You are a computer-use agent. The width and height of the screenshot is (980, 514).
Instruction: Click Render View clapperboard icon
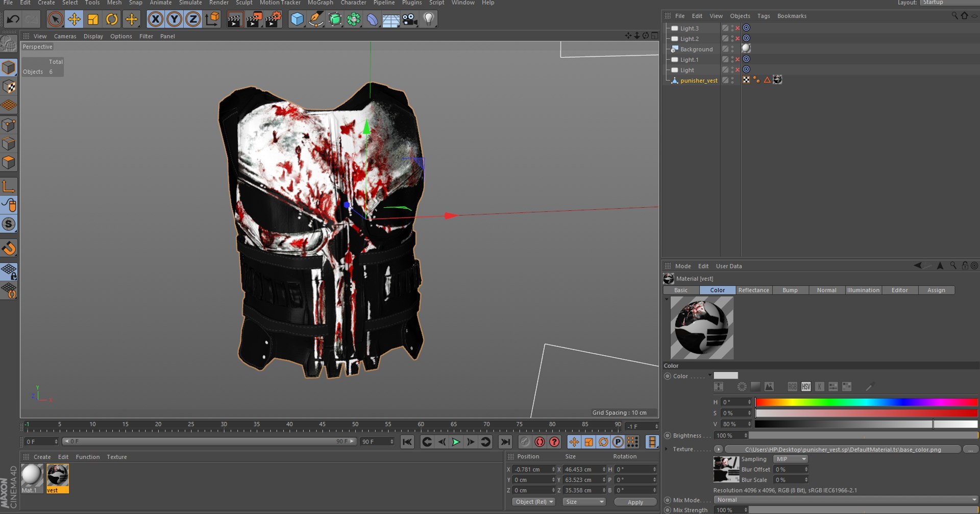[x=235, y=19]
